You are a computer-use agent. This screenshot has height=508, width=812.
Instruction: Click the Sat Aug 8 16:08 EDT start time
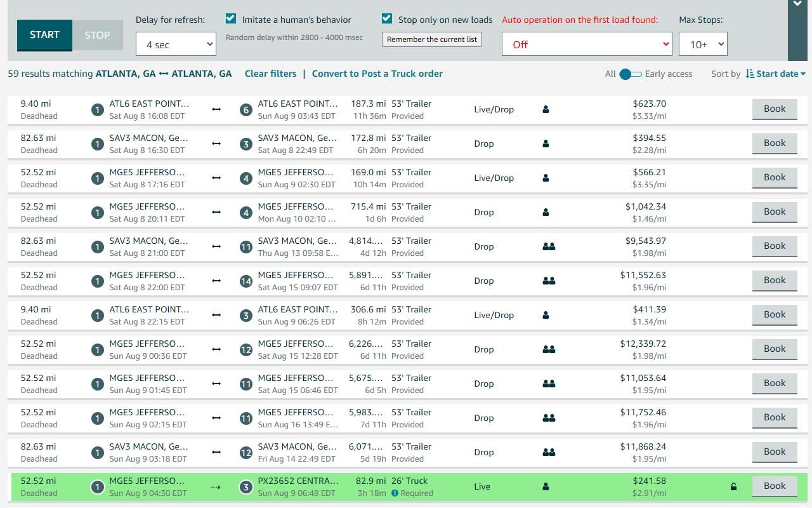(147, 116)
